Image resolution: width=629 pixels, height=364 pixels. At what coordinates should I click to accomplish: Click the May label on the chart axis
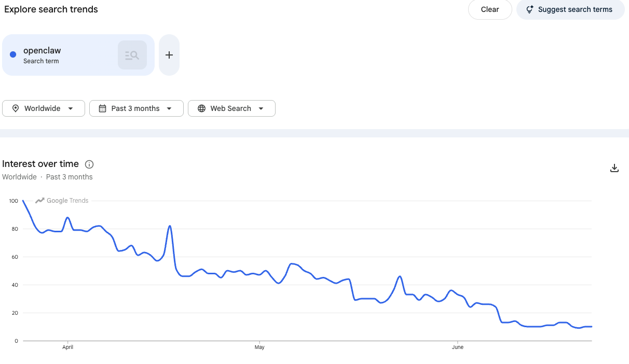click(x=259, y=347)
